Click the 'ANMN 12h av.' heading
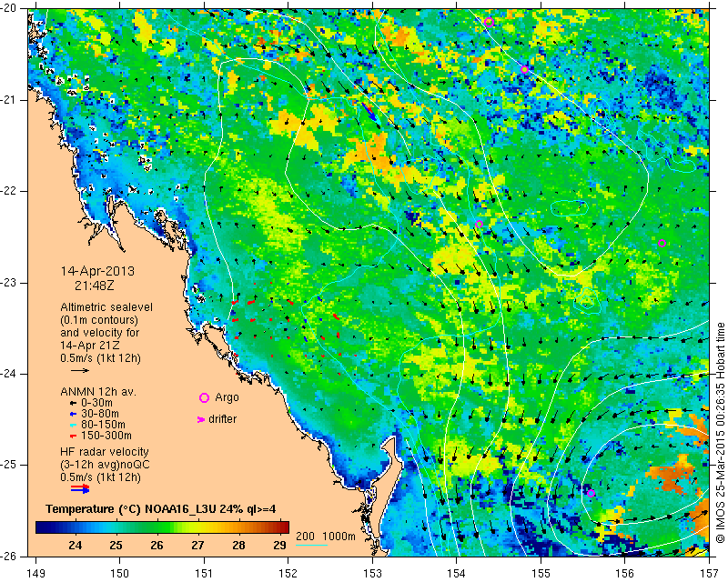 click(98, 392)
